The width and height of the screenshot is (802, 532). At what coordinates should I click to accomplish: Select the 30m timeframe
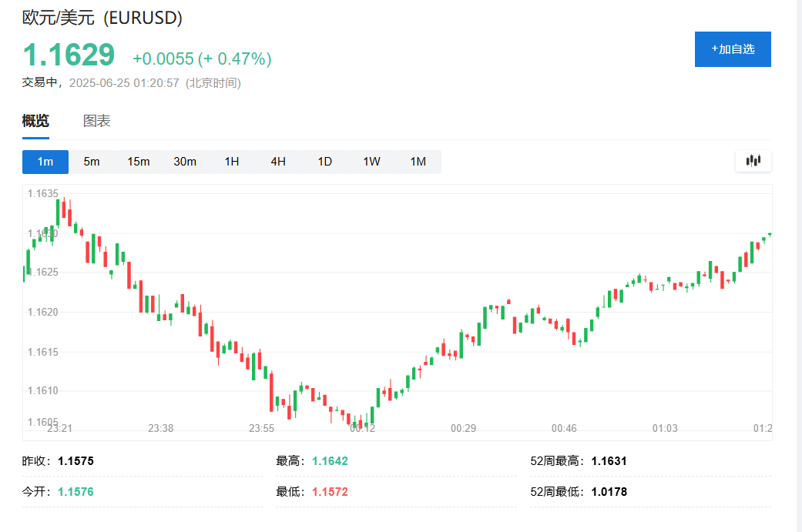click(185, 162)
